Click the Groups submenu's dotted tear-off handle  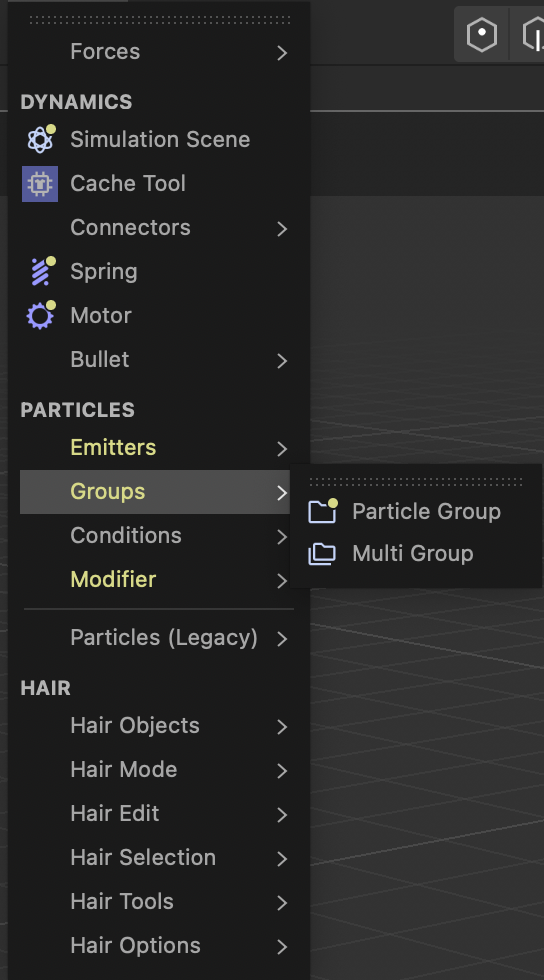(x=416, y=481)
